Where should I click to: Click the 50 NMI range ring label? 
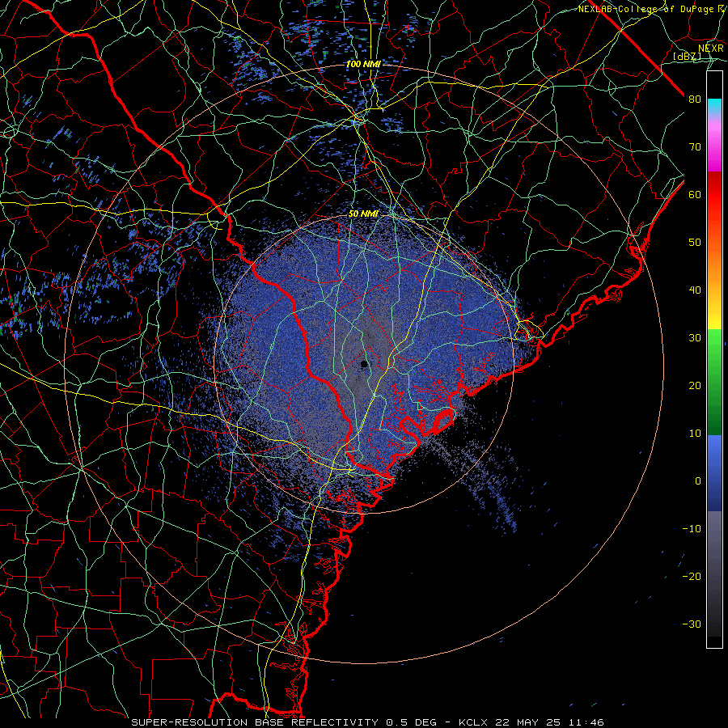tap(363, 214)
